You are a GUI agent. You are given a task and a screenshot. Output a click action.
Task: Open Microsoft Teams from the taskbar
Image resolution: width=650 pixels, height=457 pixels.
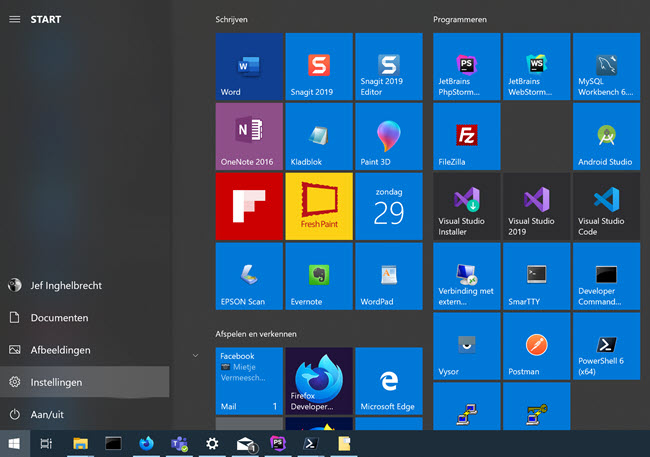179,444
